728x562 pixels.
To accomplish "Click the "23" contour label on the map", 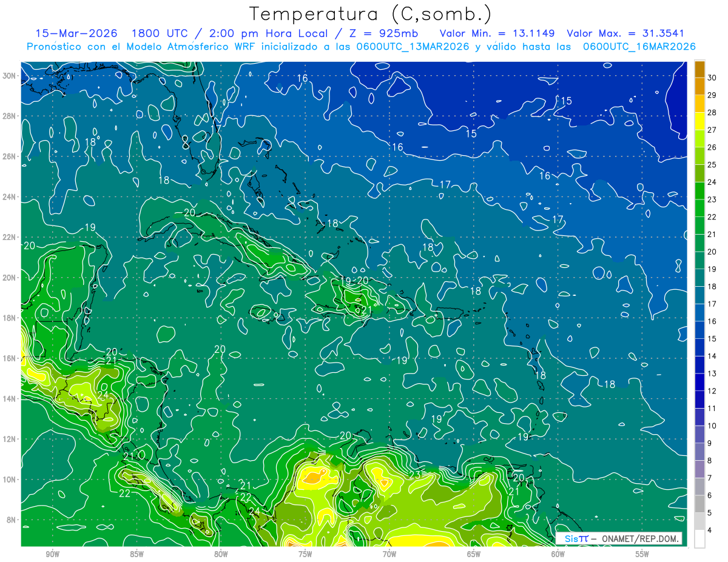I will tap(416, 475).
